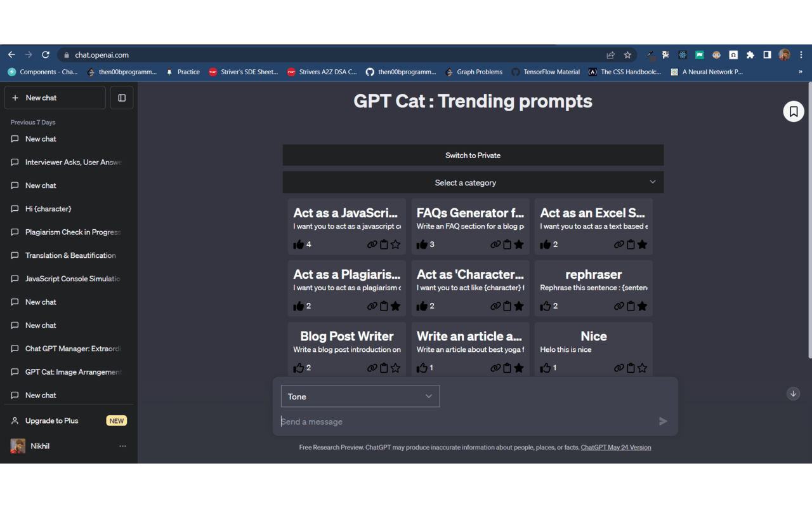
Task: Send the message using the arrow icon
Action: click(x=663, y=421)
